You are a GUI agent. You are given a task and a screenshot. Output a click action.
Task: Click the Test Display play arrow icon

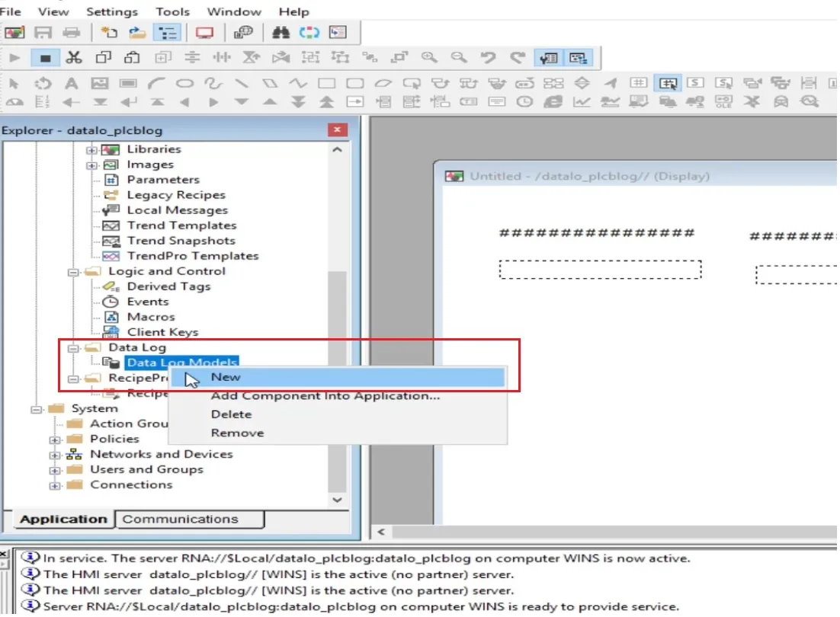14,57
